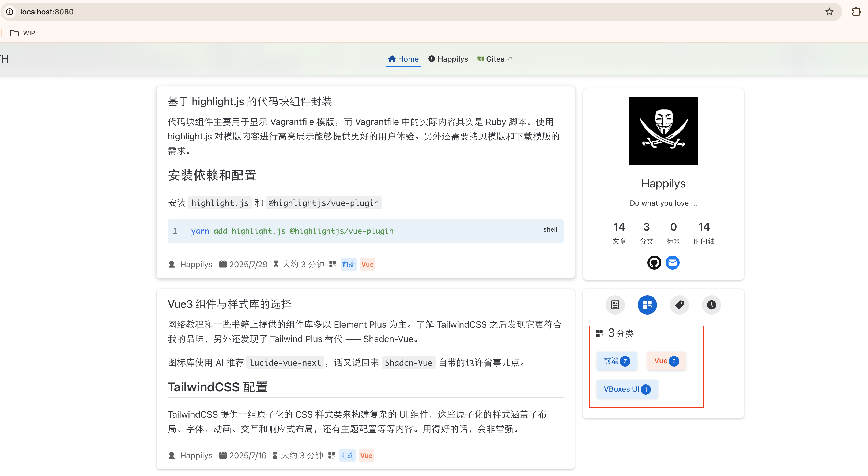
Task: Select the categories grid icon in sidebar widget
Action: tap(647, 305)
